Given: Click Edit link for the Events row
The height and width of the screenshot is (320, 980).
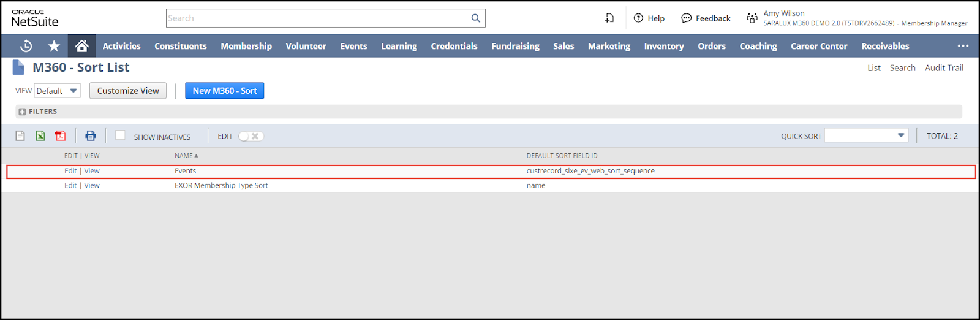Looking at the screenshot, I should point(70,171).
